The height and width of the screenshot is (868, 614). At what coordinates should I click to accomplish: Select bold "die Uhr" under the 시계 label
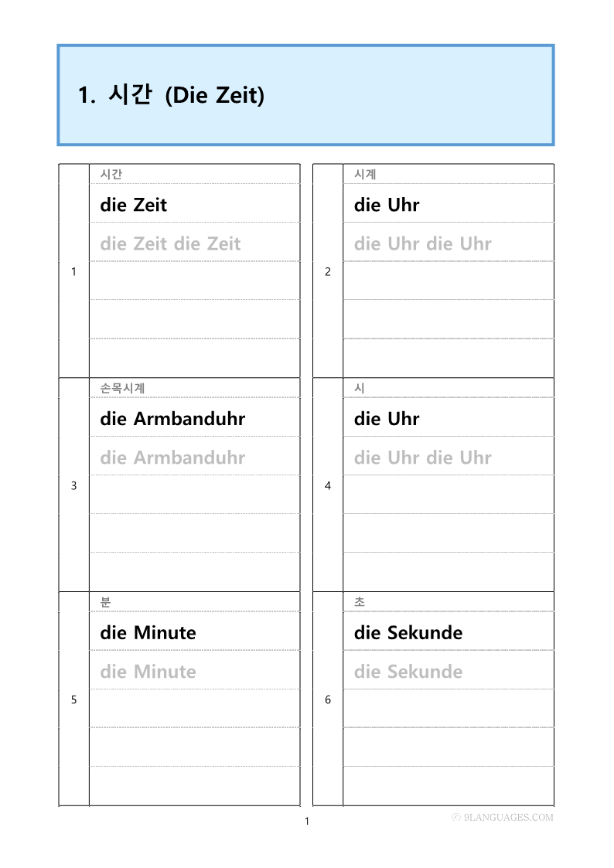[387, 205]
